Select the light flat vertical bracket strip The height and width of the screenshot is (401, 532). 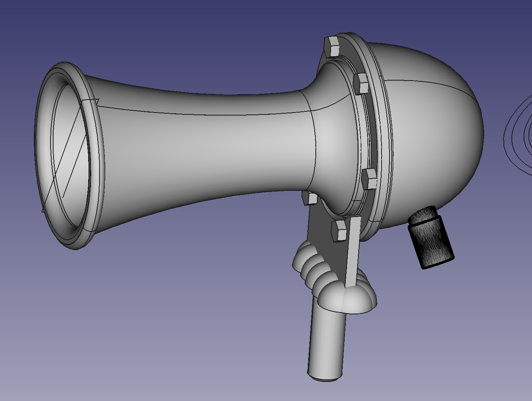coord(353,251)
